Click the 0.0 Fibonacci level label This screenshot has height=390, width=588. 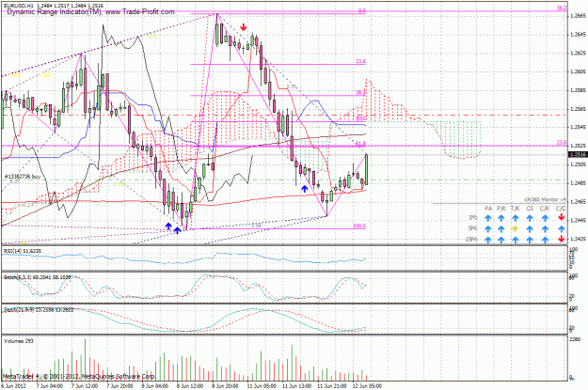point(362,11)
